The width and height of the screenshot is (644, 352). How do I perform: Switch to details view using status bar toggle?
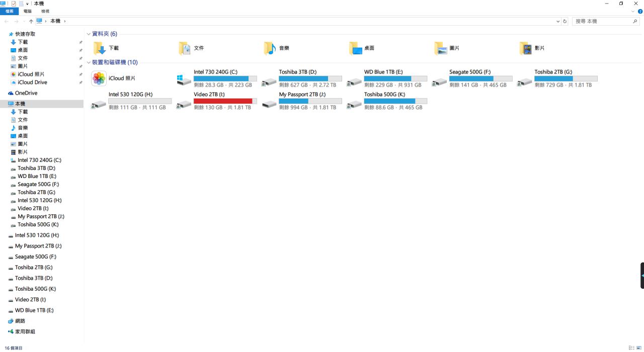632,348
